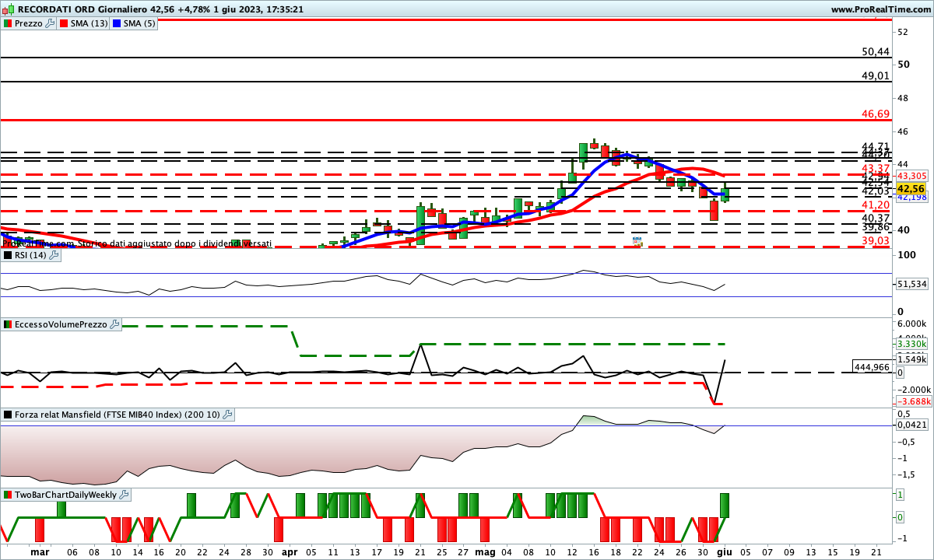Click the red 41,20 level label

coord(876,205)
